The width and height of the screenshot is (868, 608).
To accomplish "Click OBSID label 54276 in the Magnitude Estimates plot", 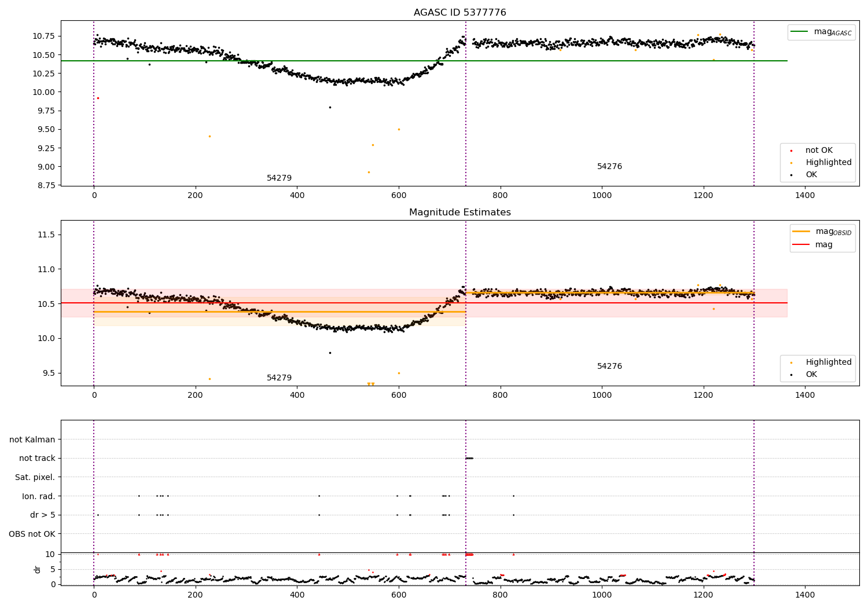I will 609,367.
